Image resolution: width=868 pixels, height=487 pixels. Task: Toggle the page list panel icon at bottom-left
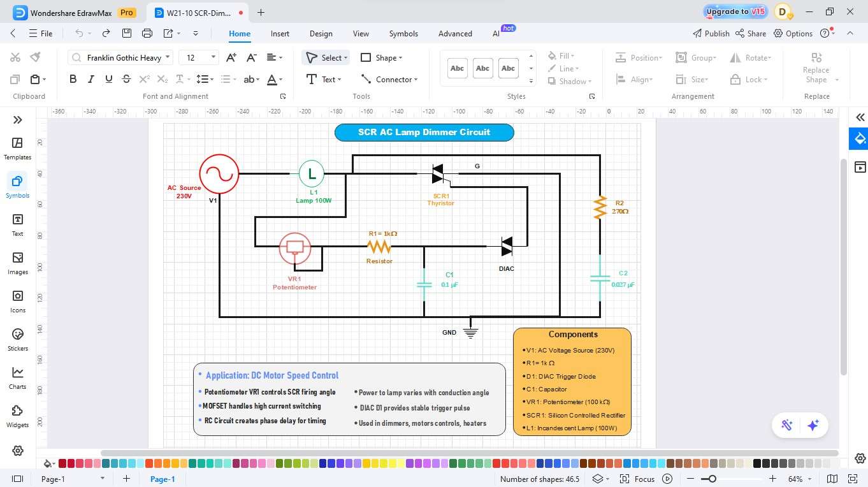17,479
